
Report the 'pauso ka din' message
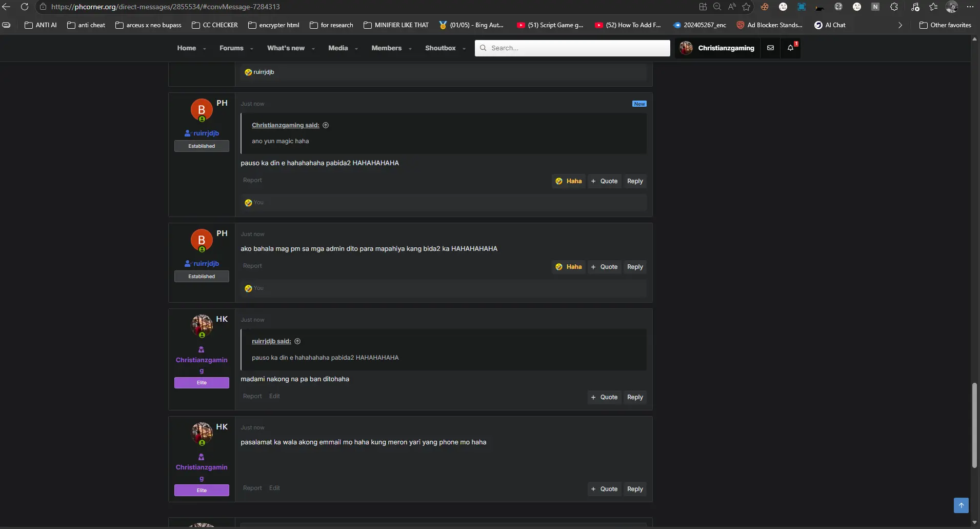coord(252,180)
